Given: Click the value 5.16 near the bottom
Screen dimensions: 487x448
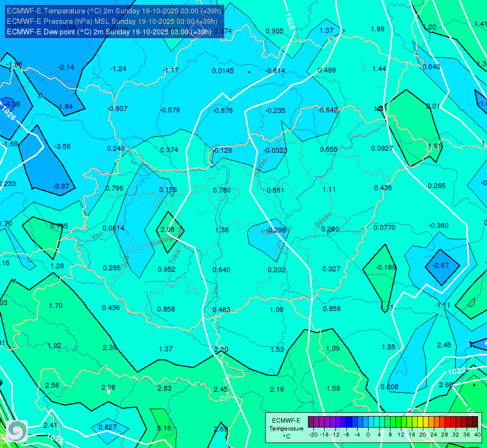Looking at the screenshot, I should (x=164, y=428).
